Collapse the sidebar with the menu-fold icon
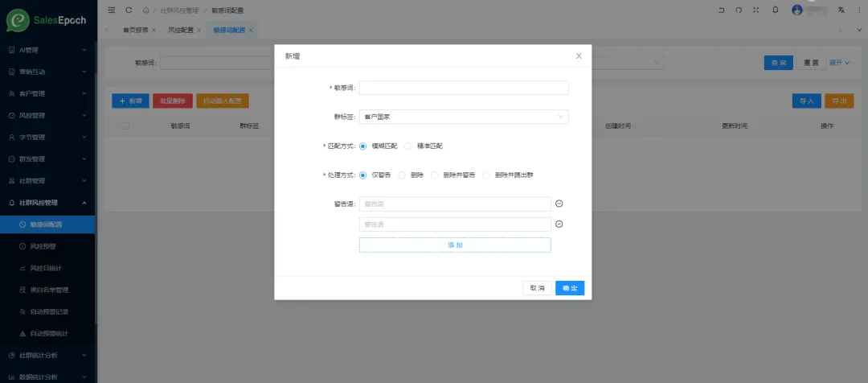868x383 pixels. [112, 10]
